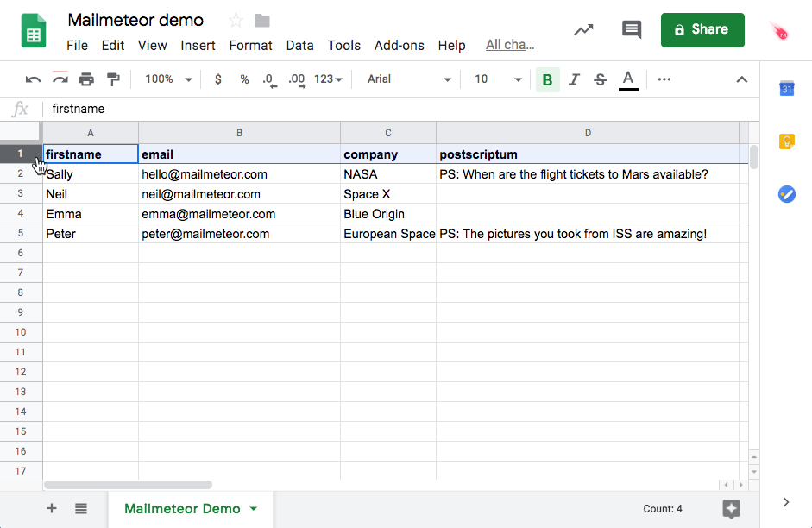Open Google Tasks side panel
812x528 pixels.
coord(787,194)
